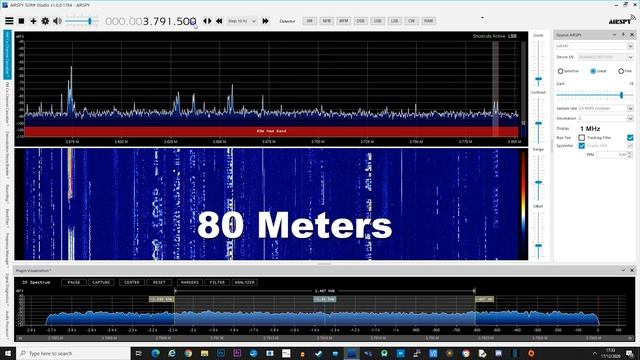Click the Type here to search box
The height and width of the screenshot is (360, 640).
[x=73, y=353]
